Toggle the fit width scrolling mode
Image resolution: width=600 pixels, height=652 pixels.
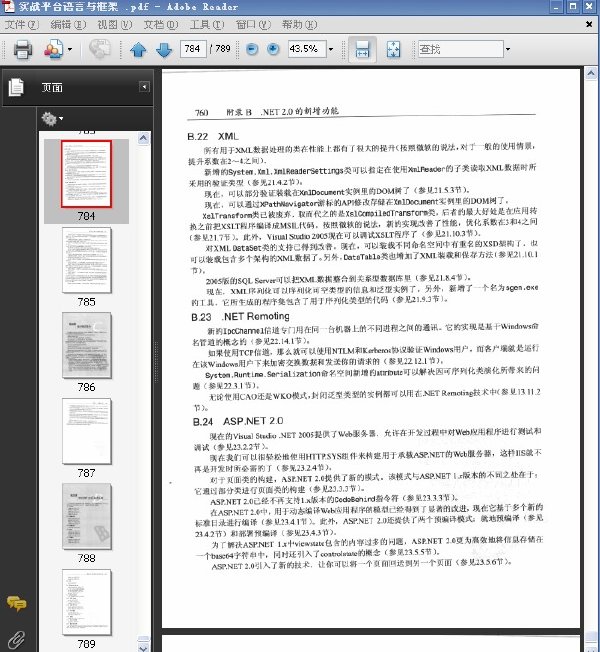click(x=362, y=49)
